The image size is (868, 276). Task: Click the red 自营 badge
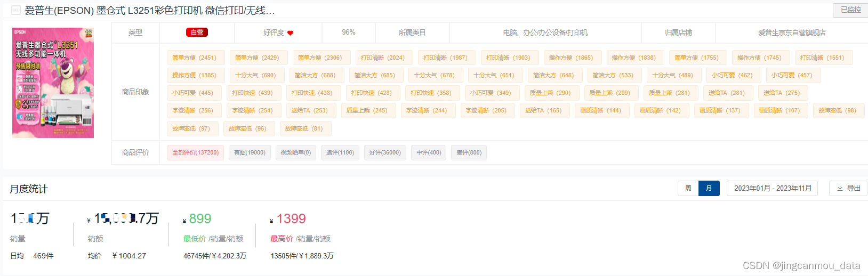197,33
